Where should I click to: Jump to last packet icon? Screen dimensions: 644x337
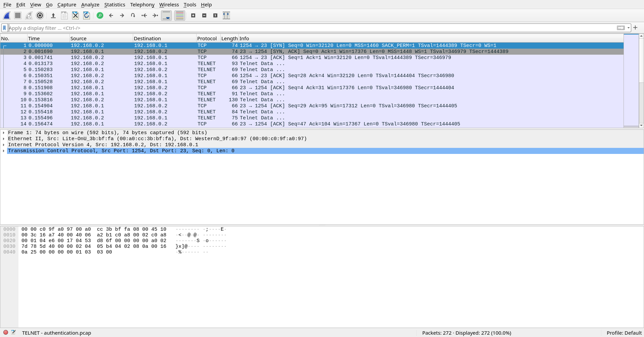tap(155, 15)
